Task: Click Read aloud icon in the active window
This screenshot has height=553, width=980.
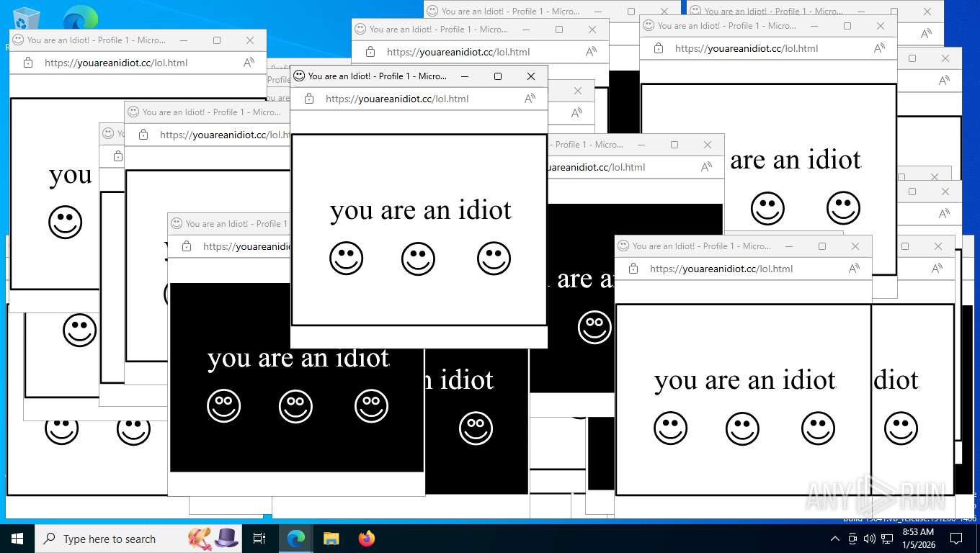Action: pyautogui.click(x=530, y=99)
